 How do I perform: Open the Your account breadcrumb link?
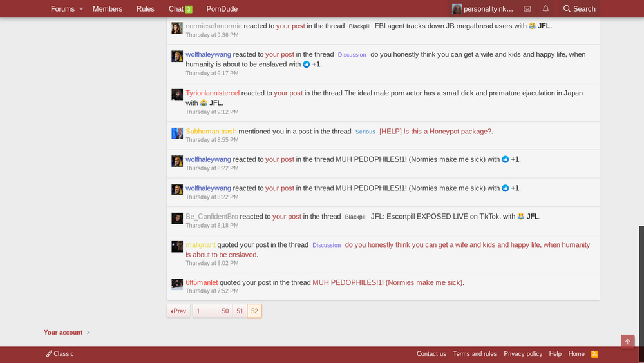(x=63, y=332)
